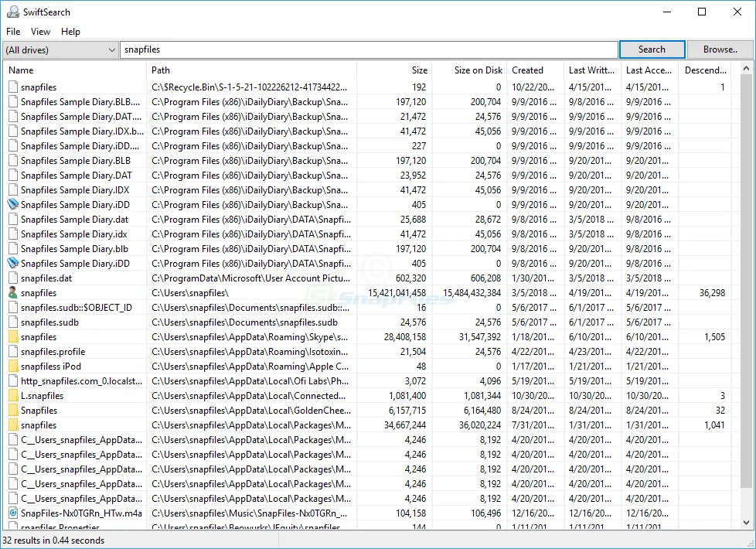The image size is (756, 549).
Task: Select Snapfiles Sample Diary.IDX file name
Action: (x=75, y=190)
